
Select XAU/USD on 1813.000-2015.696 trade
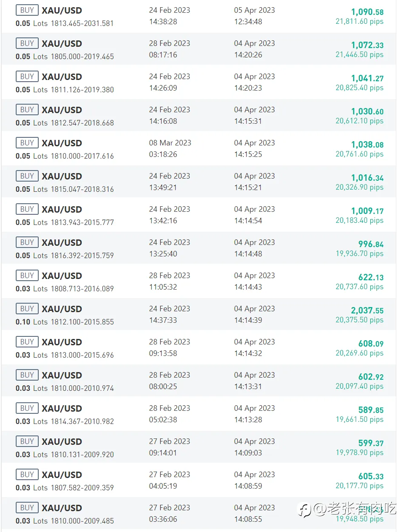(x=62, y=342)
